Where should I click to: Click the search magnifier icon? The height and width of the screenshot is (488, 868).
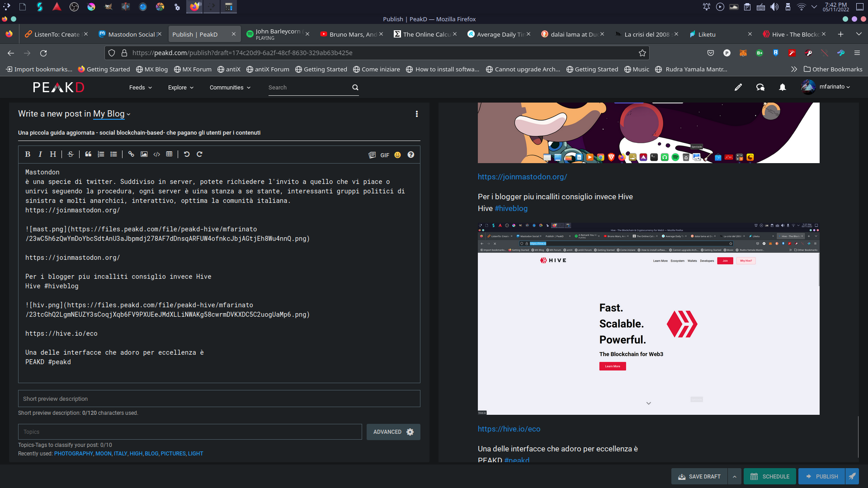click(355, 88)
